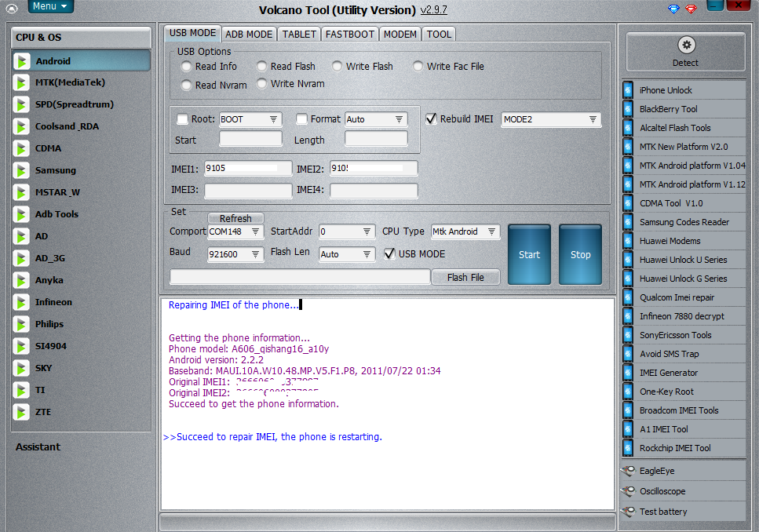Select the SKY play icon
The width and height of the screenshot is (759, 532).
[21, 368]
